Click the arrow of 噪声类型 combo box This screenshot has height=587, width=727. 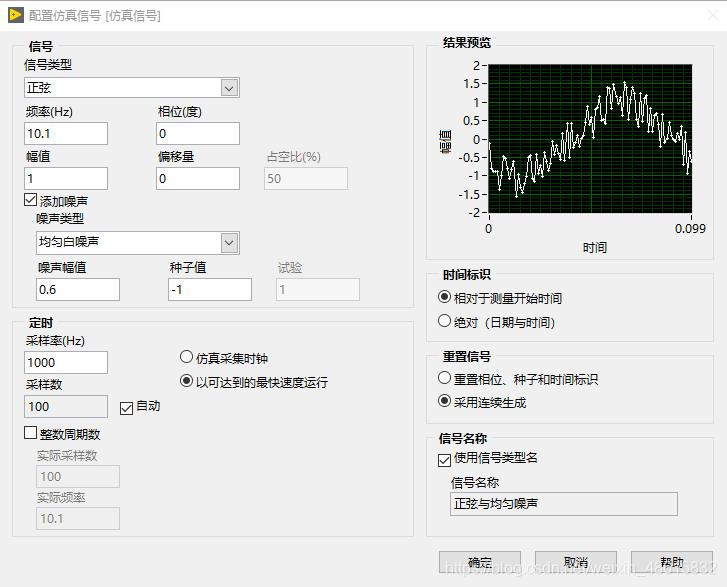[x=230, y=243]
